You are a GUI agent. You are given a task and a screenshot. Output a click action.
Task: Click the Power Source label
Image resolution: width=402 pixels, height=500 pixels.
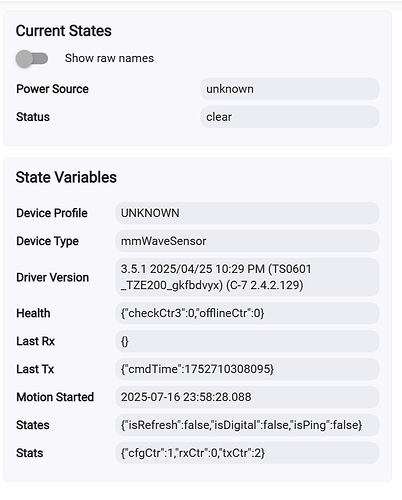pos(52,89)
